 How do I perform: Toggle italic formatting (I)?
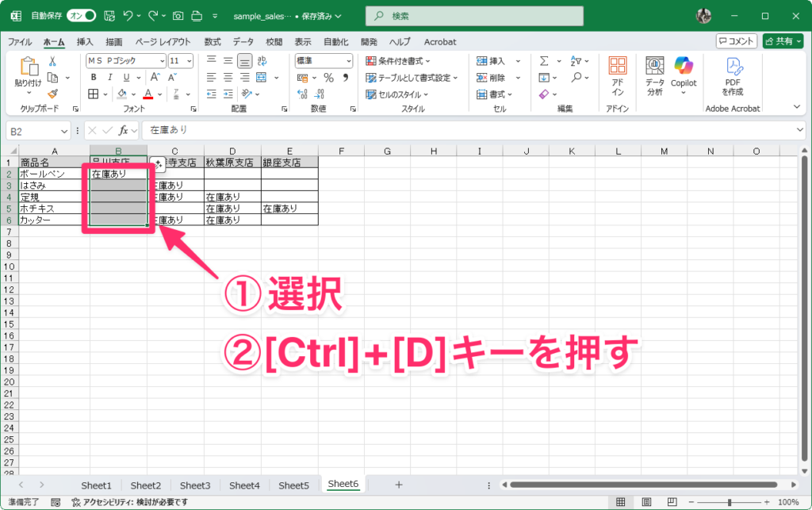[x=109, y=78]
